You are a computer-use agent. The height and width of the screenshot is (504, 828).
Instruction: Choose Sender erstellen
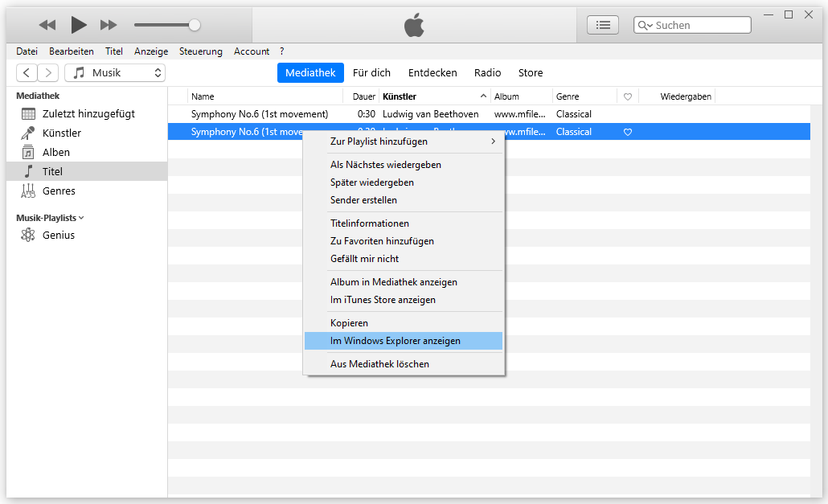[x=404, y=200]
